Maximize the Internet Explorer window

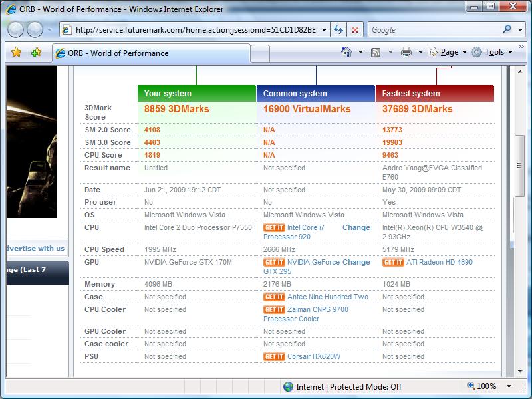(x=491, y=7)
